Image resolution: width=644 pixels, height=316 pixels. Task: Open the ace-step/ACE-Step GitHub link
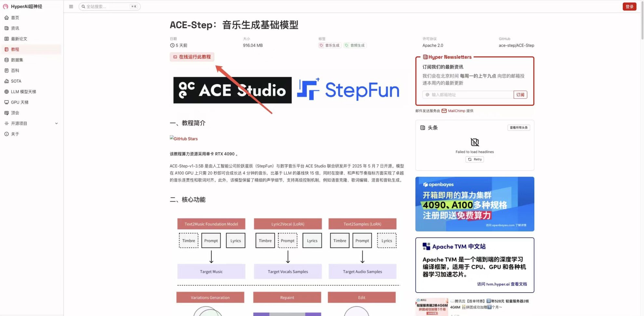click(x=516, y=45)
